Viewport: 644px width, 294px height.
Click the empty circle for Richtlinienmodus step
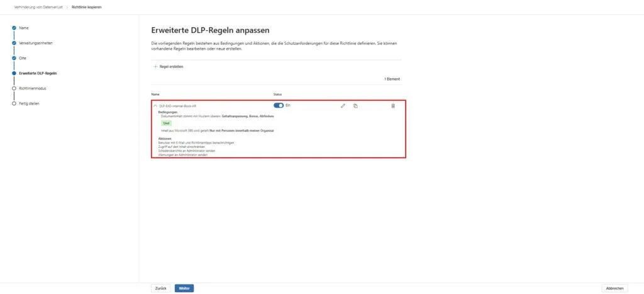point(14,89)
